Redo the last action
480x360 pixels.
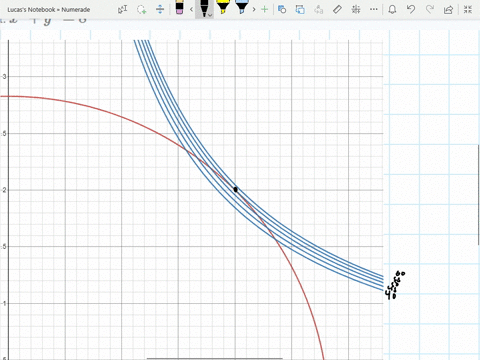(430, 9)
